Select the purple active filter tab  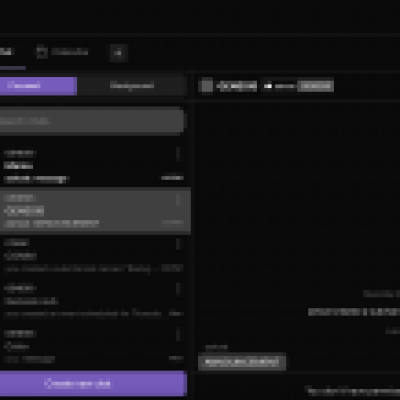tap(38, 86)
